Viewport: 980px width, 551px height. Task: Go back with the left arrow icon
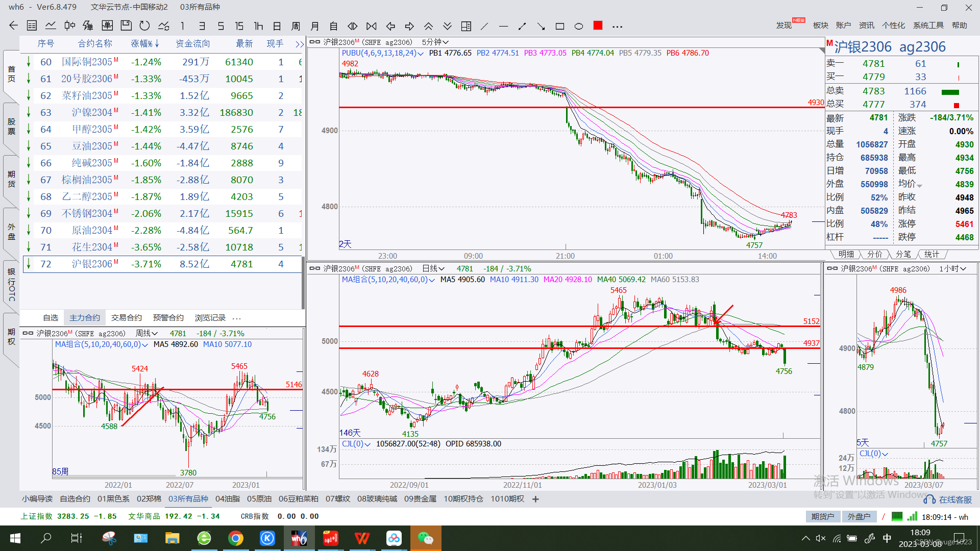point(13,26)
